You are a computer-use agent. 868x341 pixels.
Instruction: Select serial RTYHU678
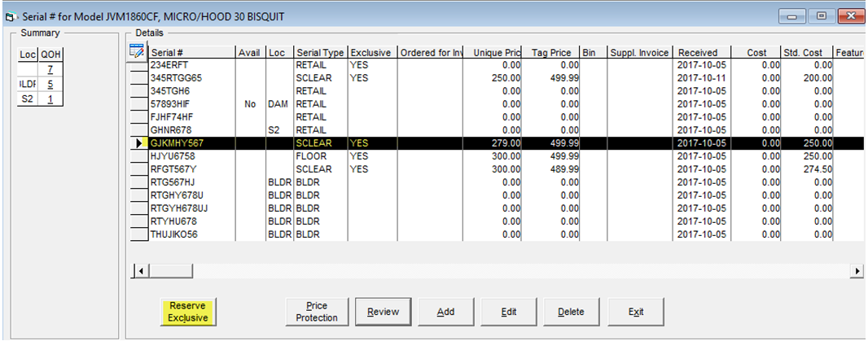tap(192, 221)
